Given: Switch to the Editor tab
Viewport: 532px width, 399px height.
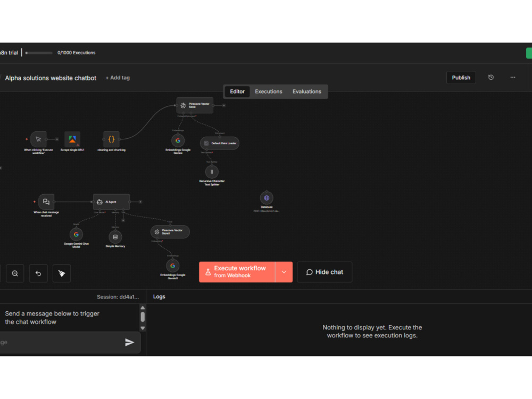Looking at the screenshot, I should [x=237, y=92].
